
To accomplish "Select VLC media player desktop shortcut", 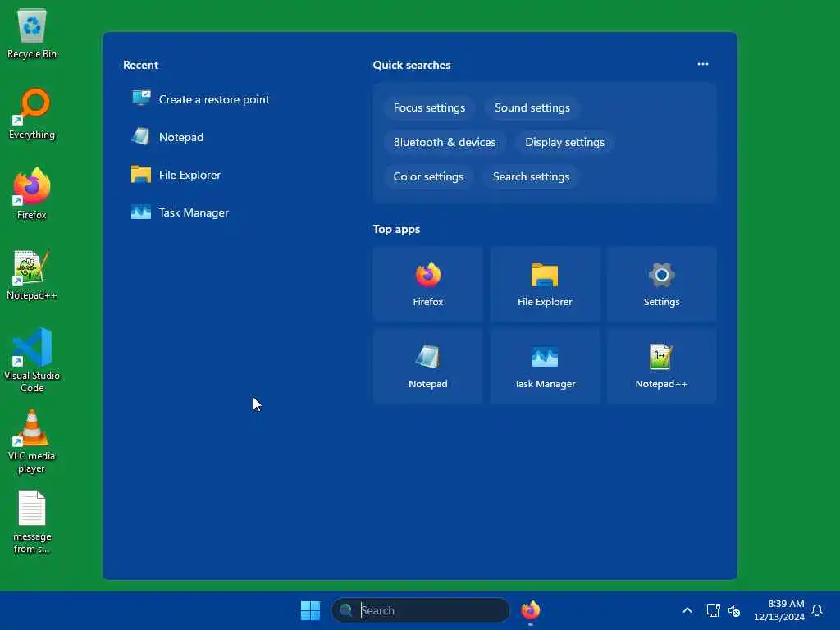I will [x=32, y=441].
